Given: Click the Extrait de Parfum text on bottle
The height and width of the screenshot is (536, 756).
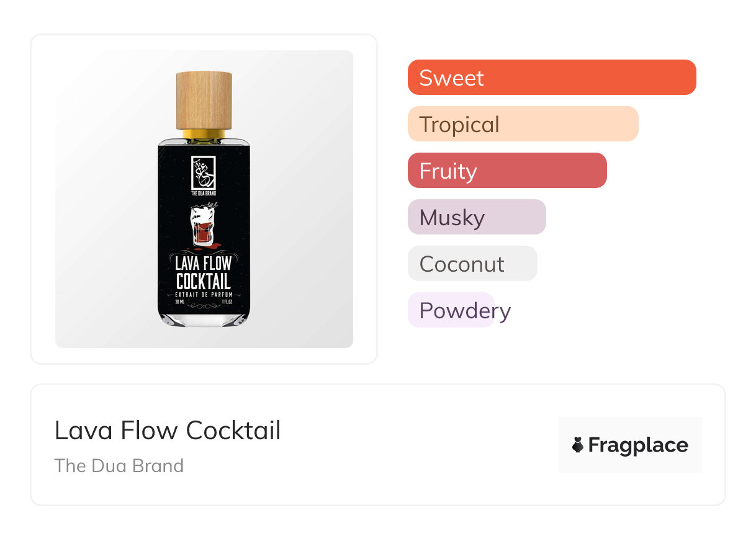Looking at the screenshot, I should [x=204, y=293].
